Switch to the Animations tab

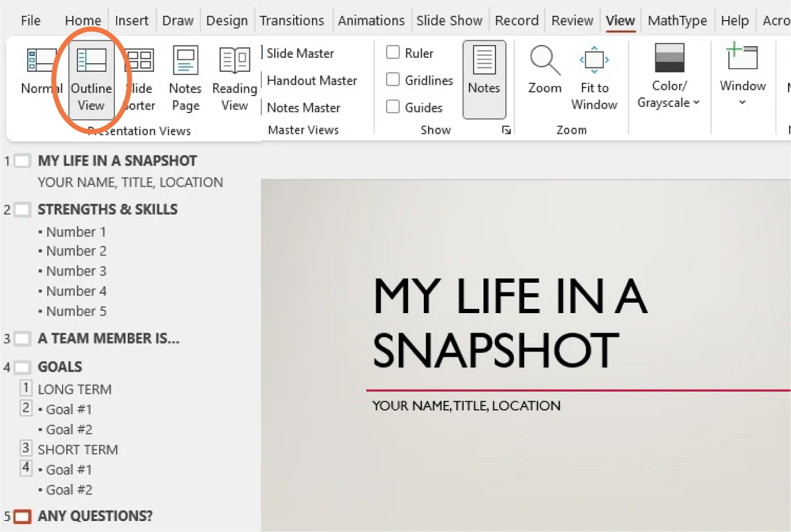point(371,20)
